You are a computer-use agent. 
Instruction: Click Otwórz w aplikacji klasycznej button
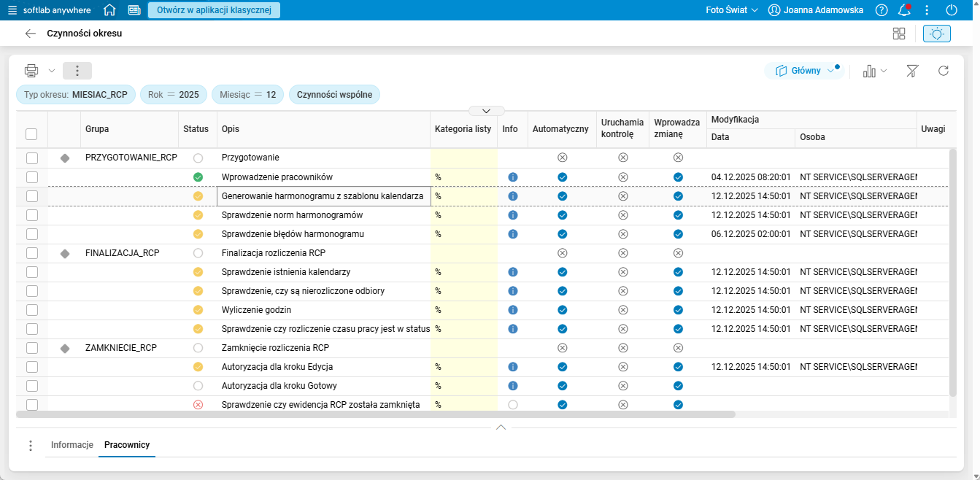point(214,10)
